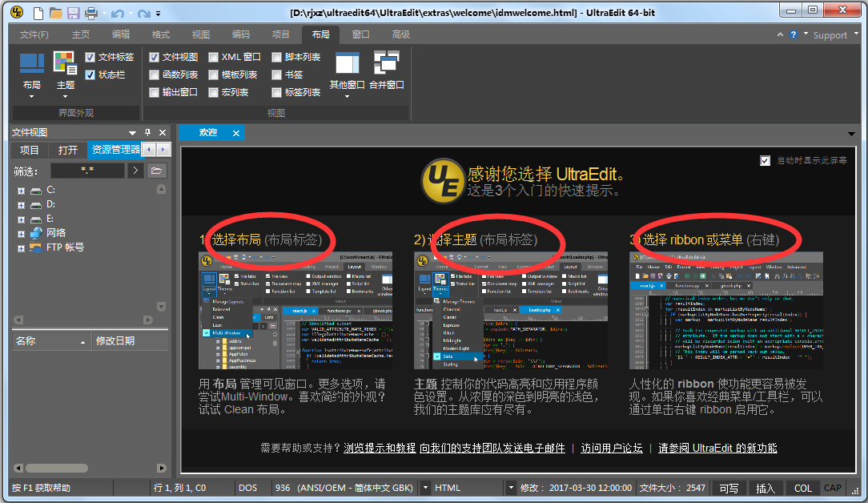Screen dimensions: 868x503
Task: Close the 文件视图 panel
Action: 163,132
